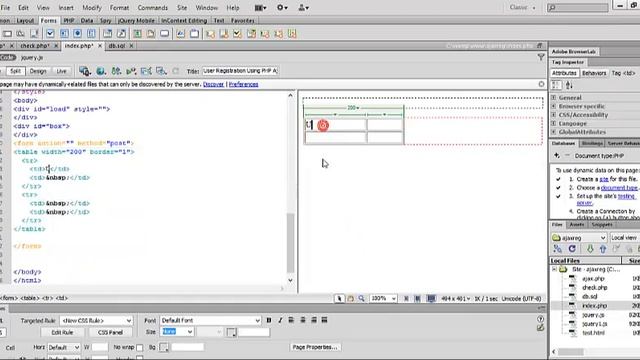Image resolution: width=640 pixels, height=360 pixels.
Task: Click the Preferences link
Action: click(244, 84)
